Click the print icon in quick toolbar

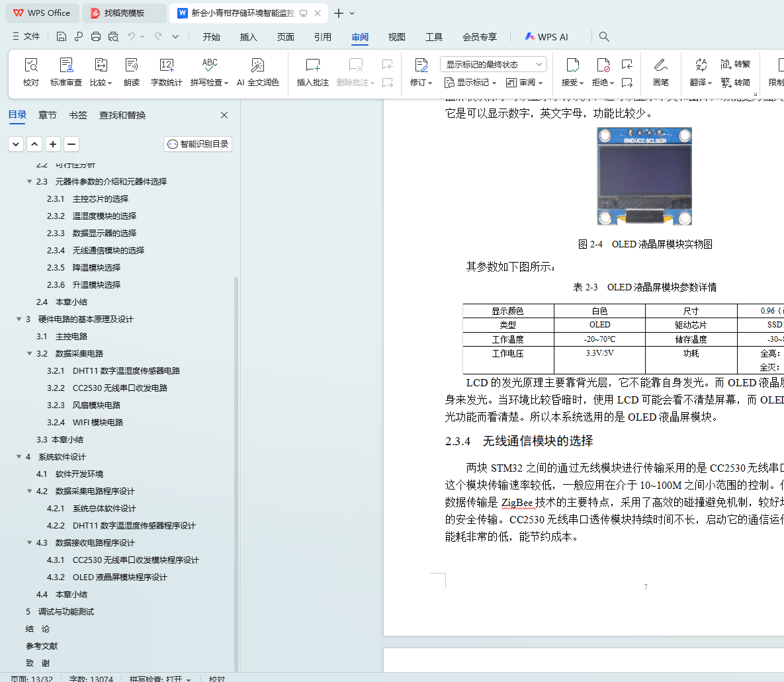[x=96, y=36]
